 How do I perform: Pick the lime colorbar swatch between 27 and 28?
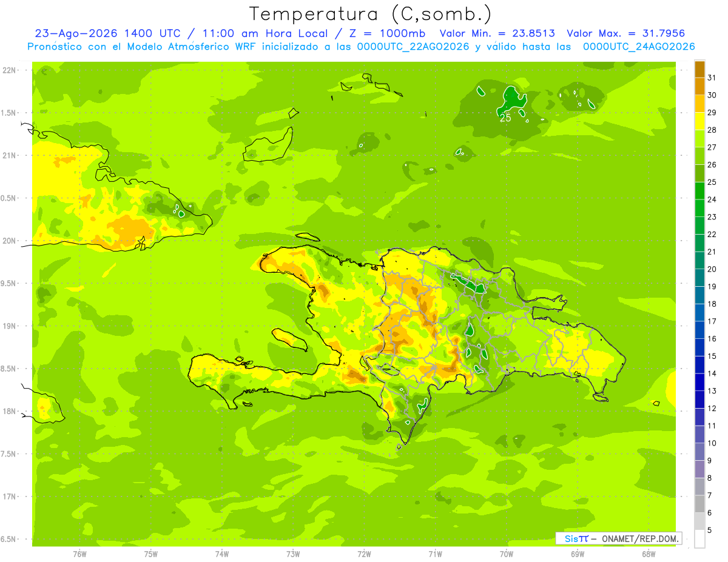click(699, 139)
